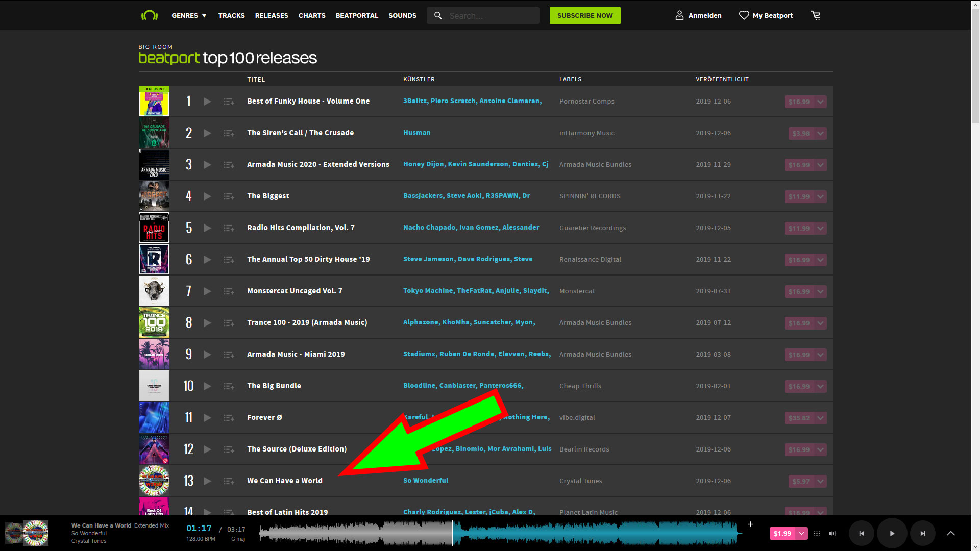This screenshot has width=980, height=551.
Task: Click the Subscribe Now button
Action: pyautogui.click(x=584, y=16)
